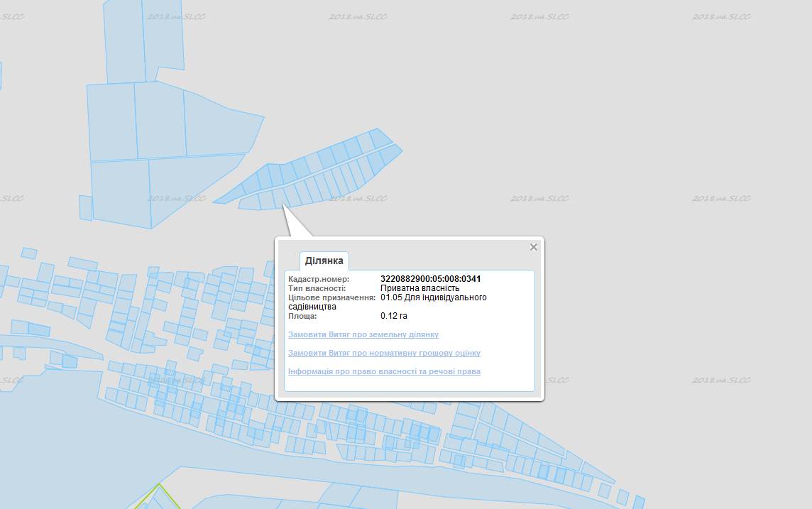
Task: Click cadastral number 3220882900:05:008:0341
Action: (x=430, y=279)
